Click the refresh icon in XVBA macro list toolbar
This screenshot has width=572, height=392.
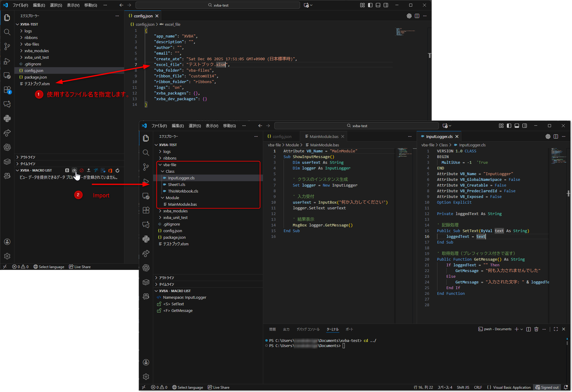(x=118, y=170)
